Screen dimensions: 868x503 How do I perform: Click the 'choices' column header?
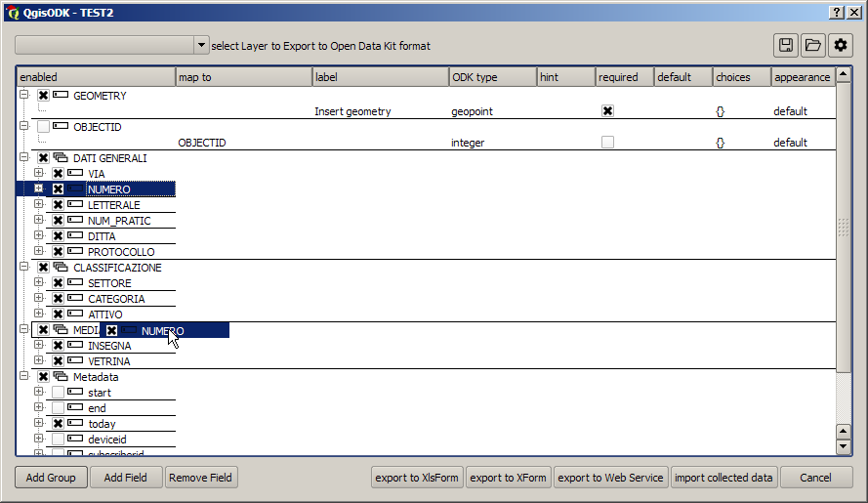click(742, 77)
